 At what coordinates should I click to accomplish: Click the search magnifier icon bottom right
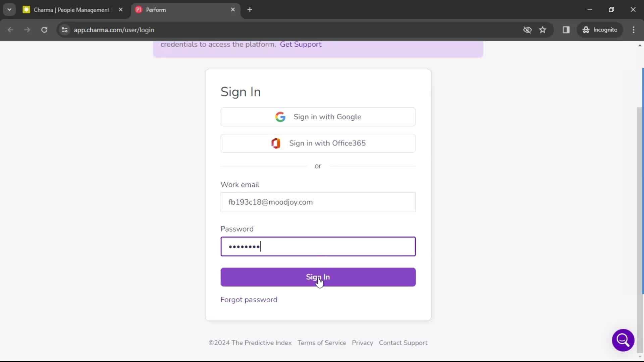[623, 340]
